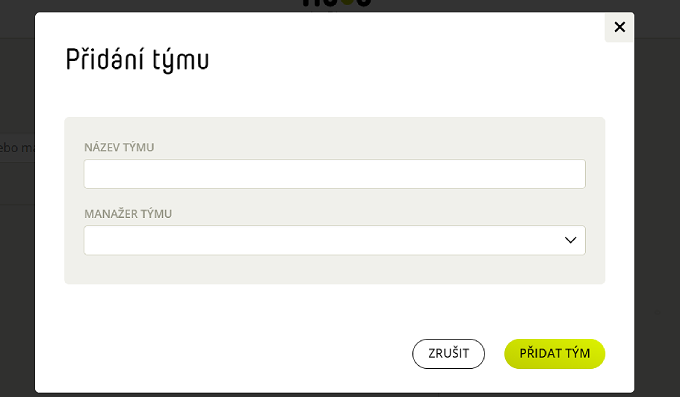Open the Manažer týmu select box
Viewport: 680px width, 397px height.
pyautogui.click(x=334, y=240)
